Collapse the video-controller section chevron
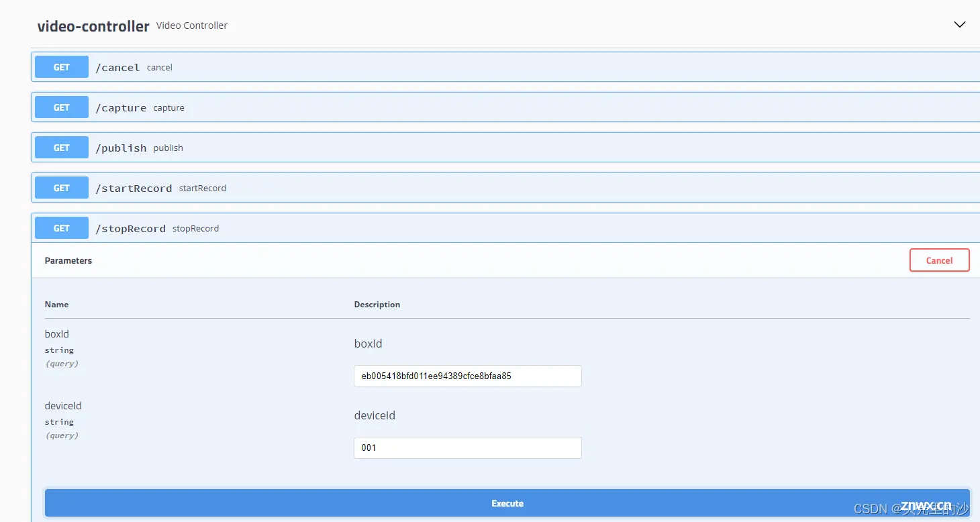Screen dimensions: 980x522 click(x=959, y=25)
